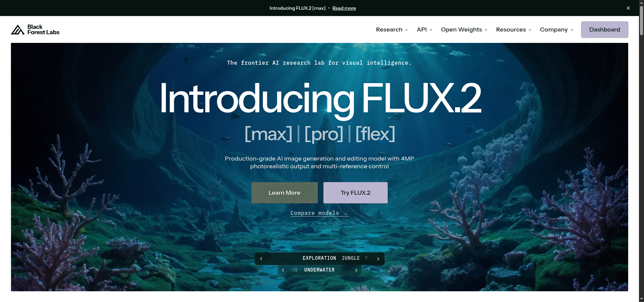
Task: Click the Black Forest Labs logo
Action: (35, 29)
